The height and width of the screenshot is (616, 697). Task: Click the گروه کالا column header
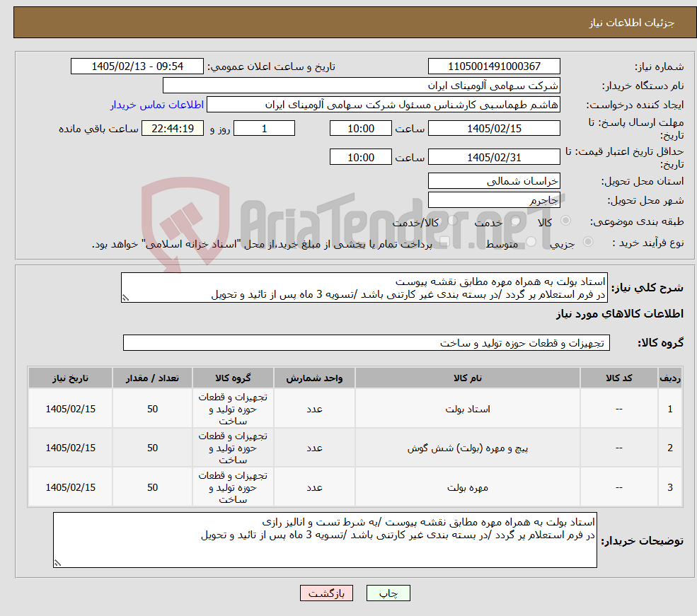[233, 378]
